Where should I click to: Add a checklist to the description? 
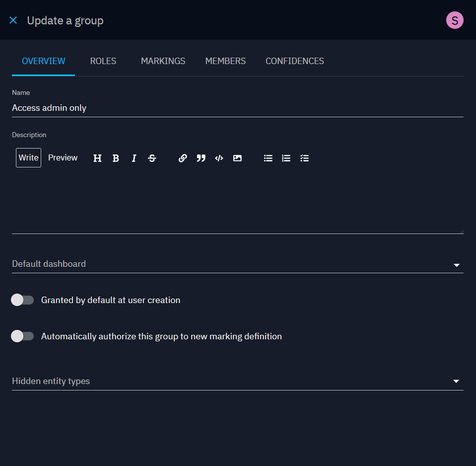305,158
